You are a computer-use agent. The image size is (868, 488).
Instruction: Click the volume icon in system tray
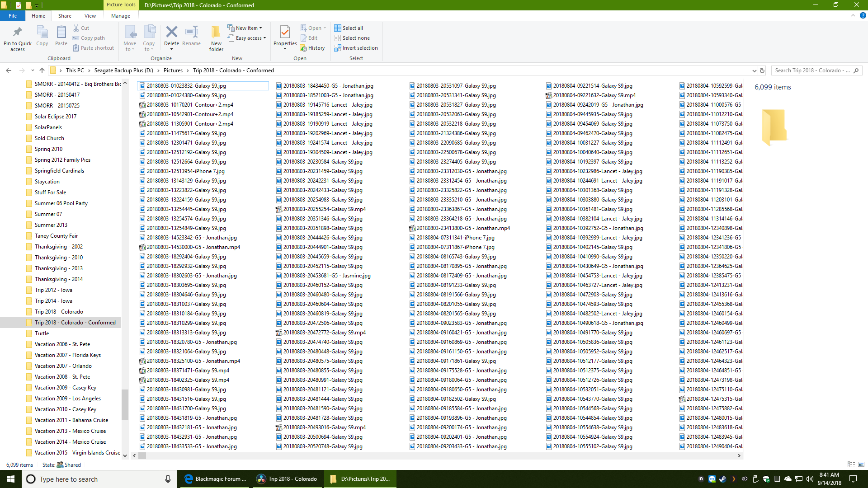(x=810, y=479)
